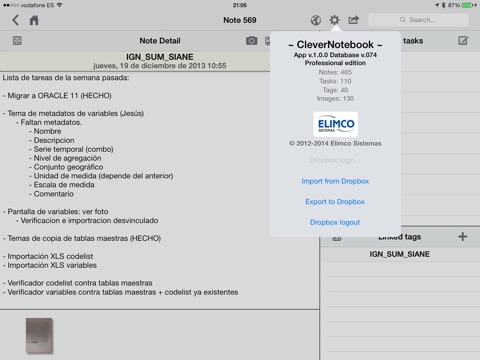Viewport: 480px width, 360px height.
Task: Tap line 'Conjunto geográfico'
Action: coord(66,167)
